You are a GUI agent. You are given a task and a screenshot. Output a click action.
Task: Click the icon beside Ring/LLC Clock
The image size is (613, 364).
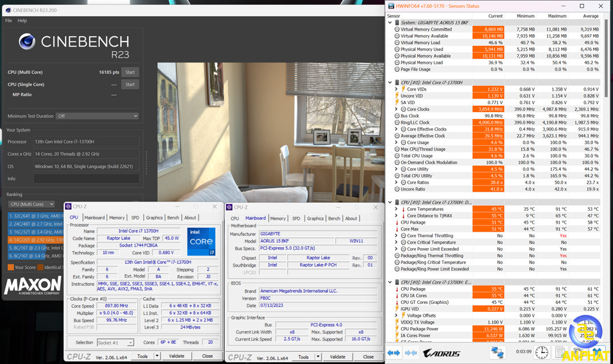point(397,123)
